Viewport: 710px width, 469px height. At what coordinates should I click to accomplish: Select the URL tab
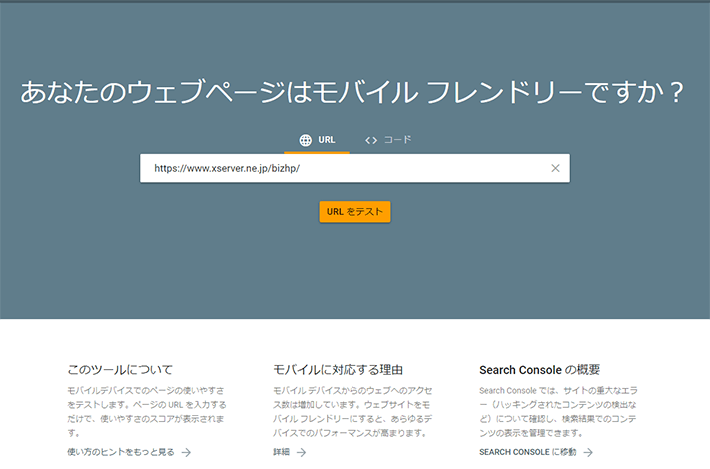[317, 140]
